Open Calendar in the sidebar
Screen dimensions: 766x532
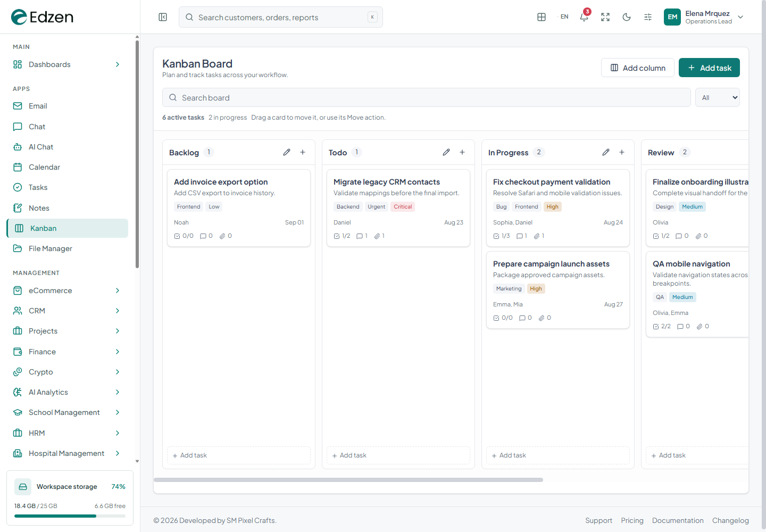67,167
